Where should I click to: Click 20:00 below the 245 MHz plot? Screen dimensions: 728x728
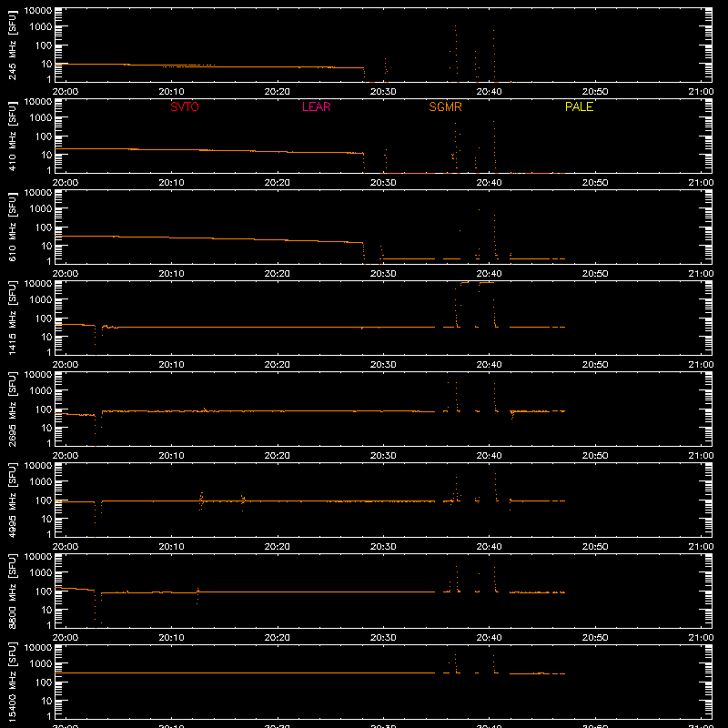coord(65,92)
